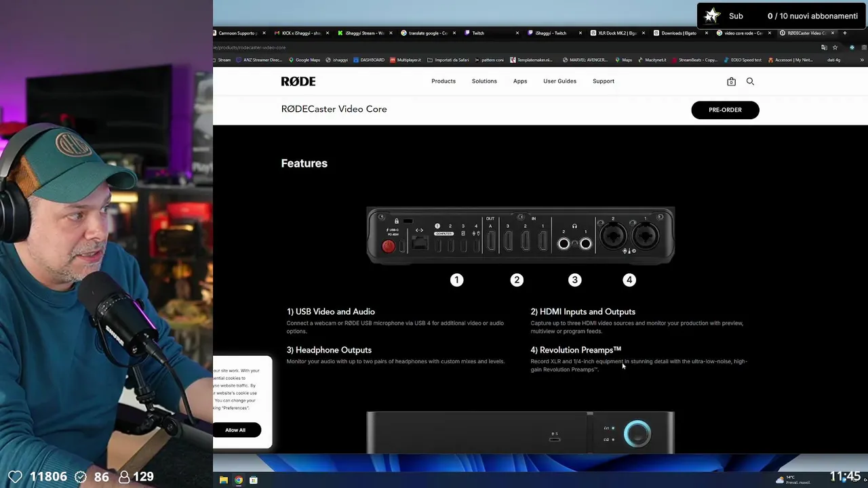Open Microsoft Store from the taskbar
The width and height of the screenshot is (868, 488).
click(254, 480)
